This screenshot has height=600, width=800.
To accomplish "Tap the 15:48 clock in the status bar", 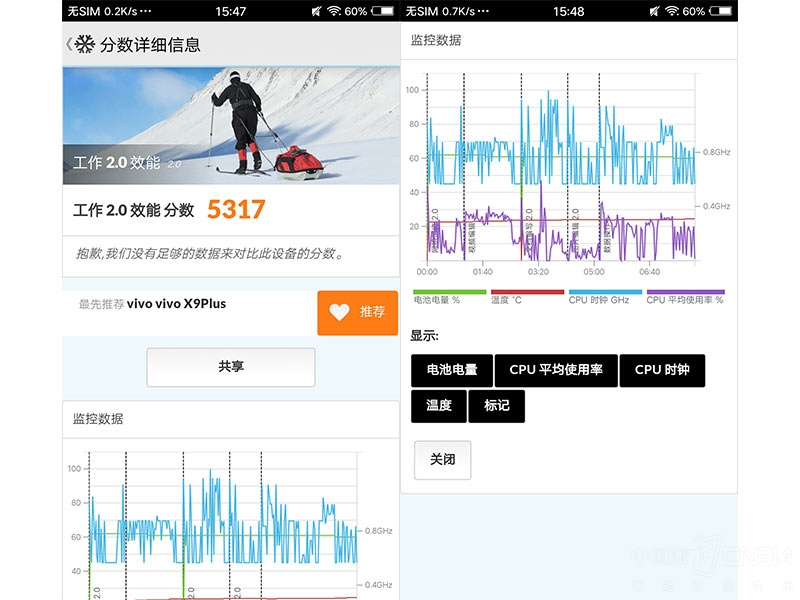I will tap(568, 11).
